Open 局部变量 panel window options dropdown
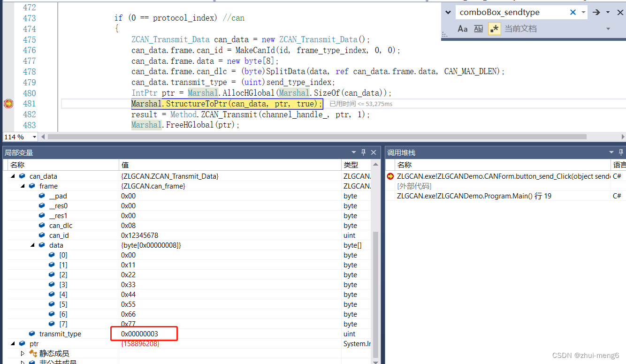Screen dimensions: 626x364 pyautogui.click(x=354, y=152)
